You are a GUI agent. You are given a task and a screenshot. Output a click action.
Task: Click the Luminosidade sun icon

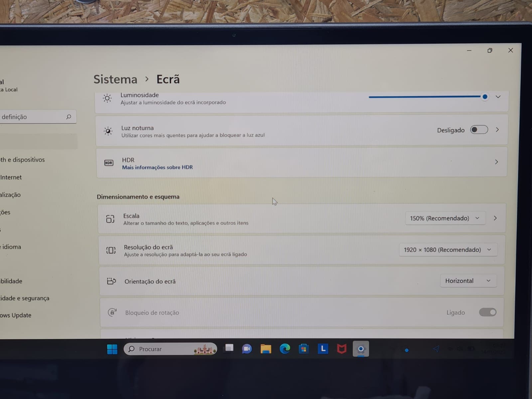click(107, 98)
